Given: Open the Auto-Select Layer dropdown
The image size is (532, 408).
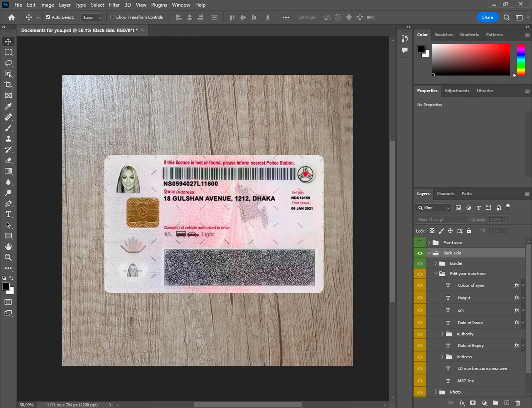Looking at the screenshot, I should pos(92,17).
